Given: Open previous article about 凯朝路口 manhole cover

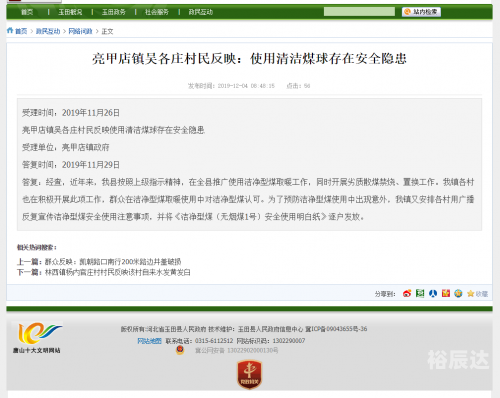Looking at the screenshot, I should (113, 262).
